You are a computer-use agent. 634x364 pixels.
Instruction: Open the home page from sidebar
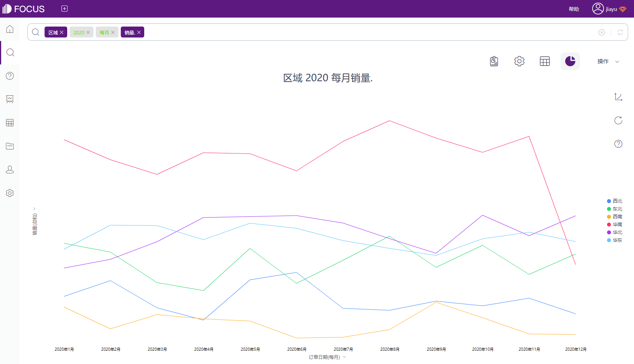click(x=10, y=29)
